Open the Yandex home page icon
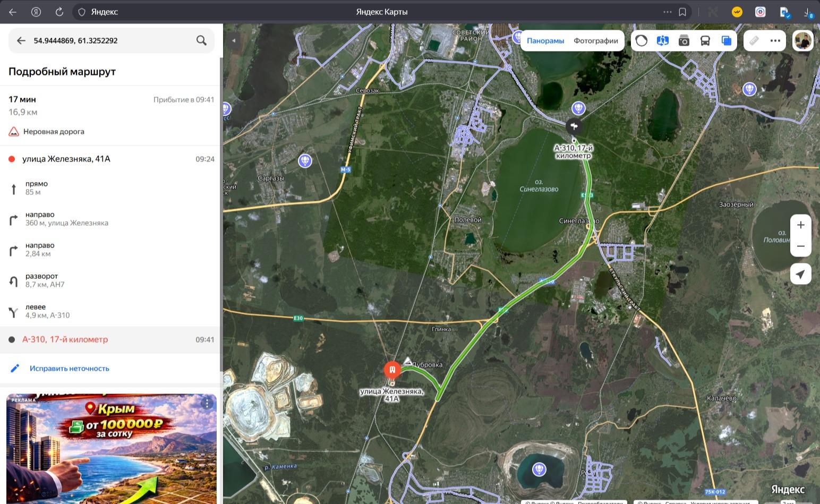This screenshot has width=820, height=504. [x=36, y=12]
